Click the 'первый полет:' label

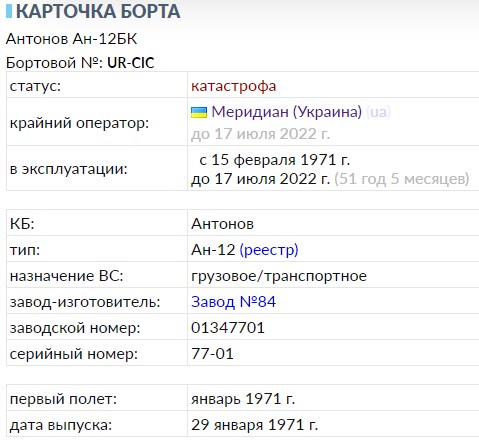pyautogui.click(x=63, y=399)
